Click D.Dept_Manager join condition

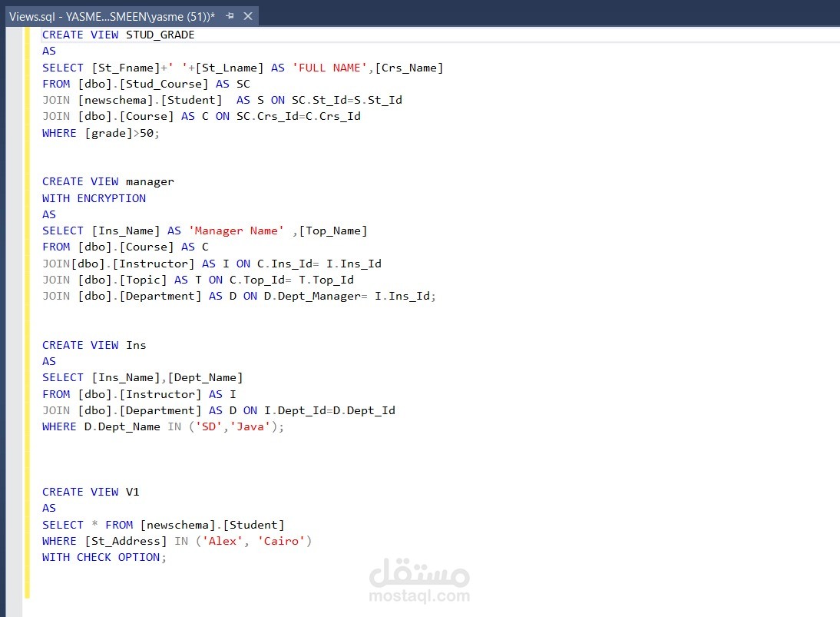[x=349, y=296]
